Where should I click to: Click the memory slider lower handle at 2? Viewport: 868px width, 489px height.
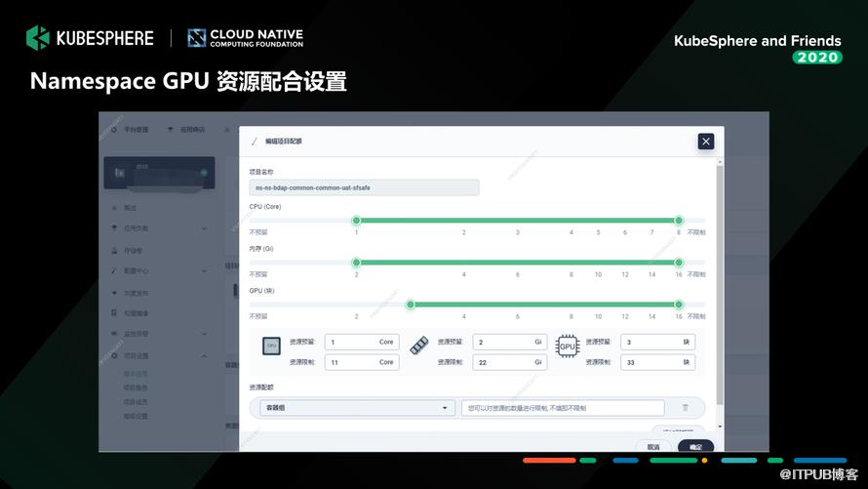(x=357, y=263)
